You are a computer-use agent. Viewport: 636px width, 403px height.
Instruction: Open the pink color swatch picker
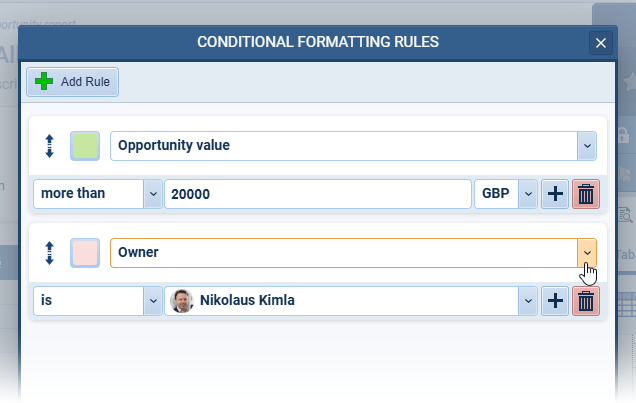(85, 253)
